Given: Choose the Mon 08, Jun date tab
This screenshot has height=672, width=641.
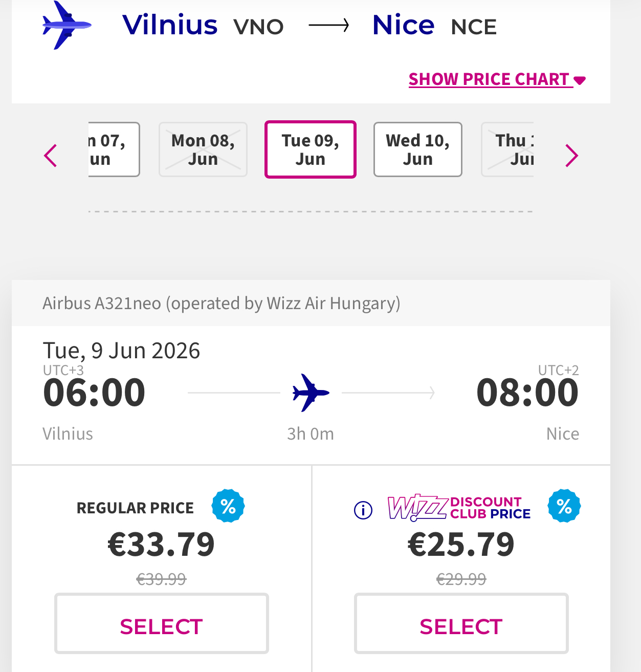Looking at the screenshot, I should click(x=203, y=149).
